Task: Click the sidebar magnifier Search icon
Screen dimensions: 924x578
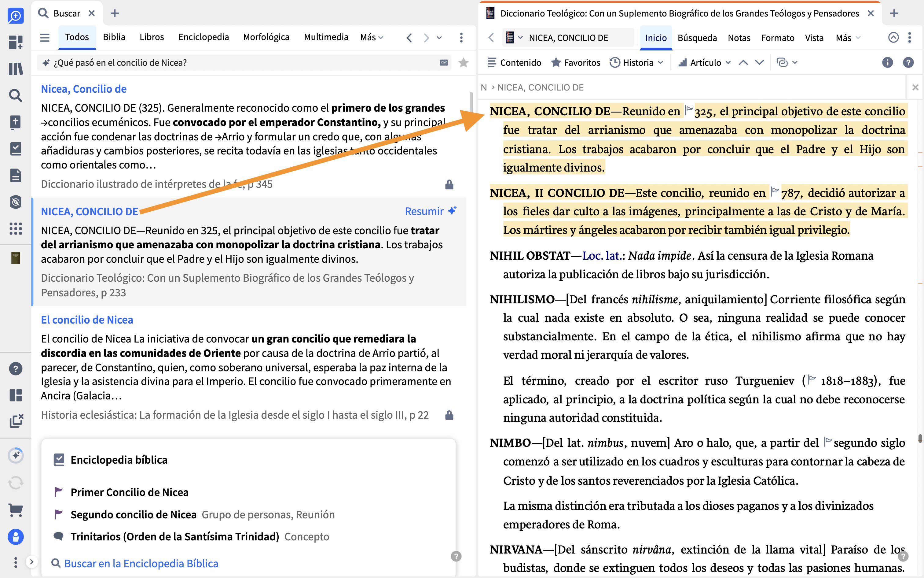Action: click(x=16, y=95)
